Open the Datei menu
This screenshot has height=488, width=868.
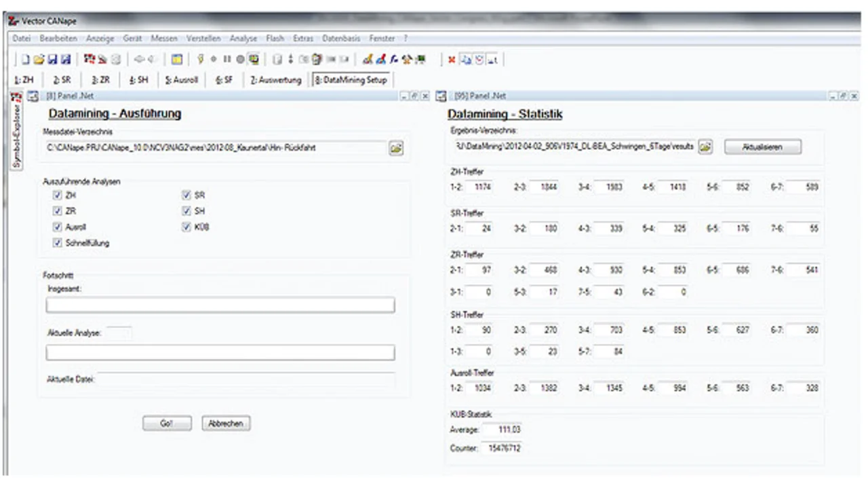(22, 39)
